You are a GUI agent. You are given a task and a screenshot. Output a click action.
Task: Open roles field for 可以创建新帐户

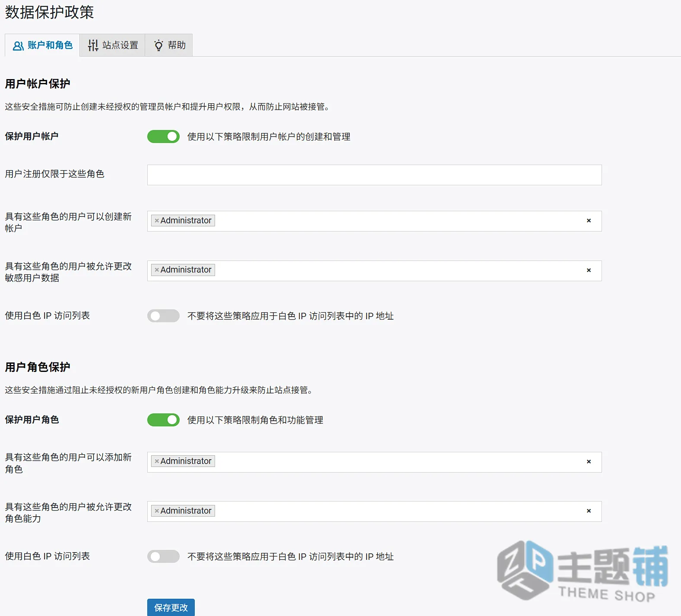(x=374, y=221)
